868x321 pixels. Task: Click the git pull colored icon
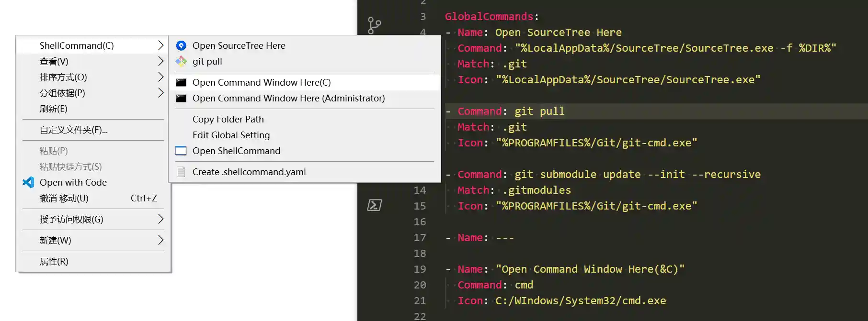point(181,61)
